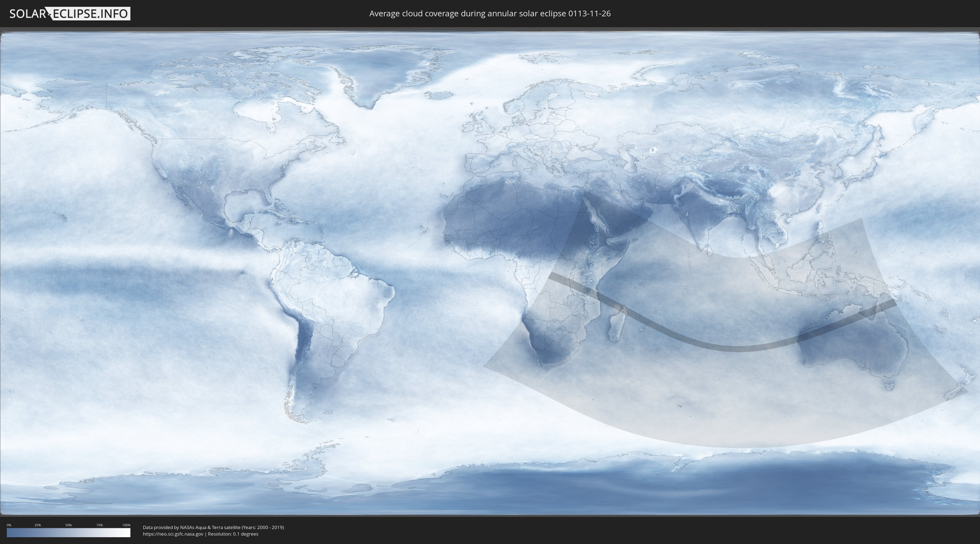980x544 pixels.
Task: Click the cloud coverage gradient legend bar
Action: coord(69,533)
